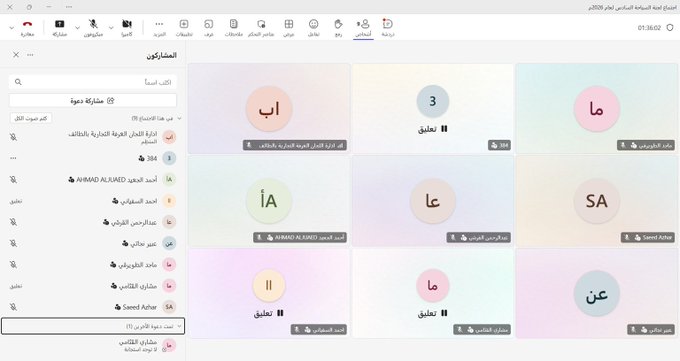Click the اب avatar video tile
This screenshot has width=680, height=361.
(269, 108)
